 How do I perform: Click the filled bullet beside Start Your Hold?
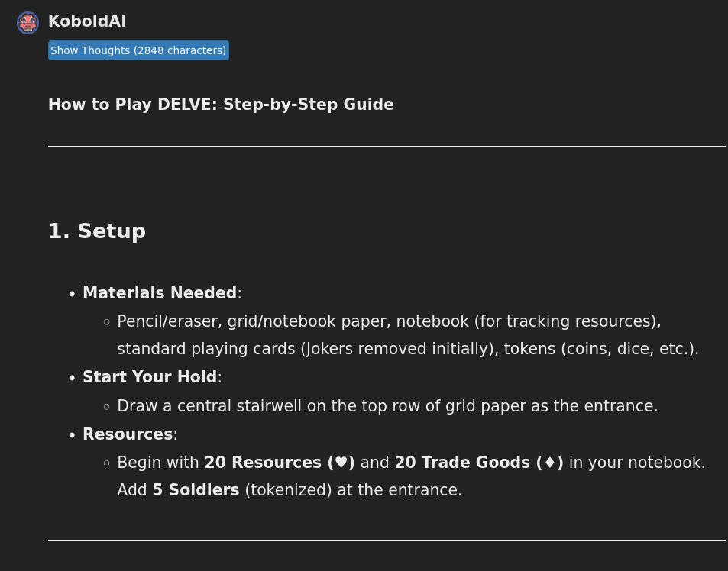point(72,378)
